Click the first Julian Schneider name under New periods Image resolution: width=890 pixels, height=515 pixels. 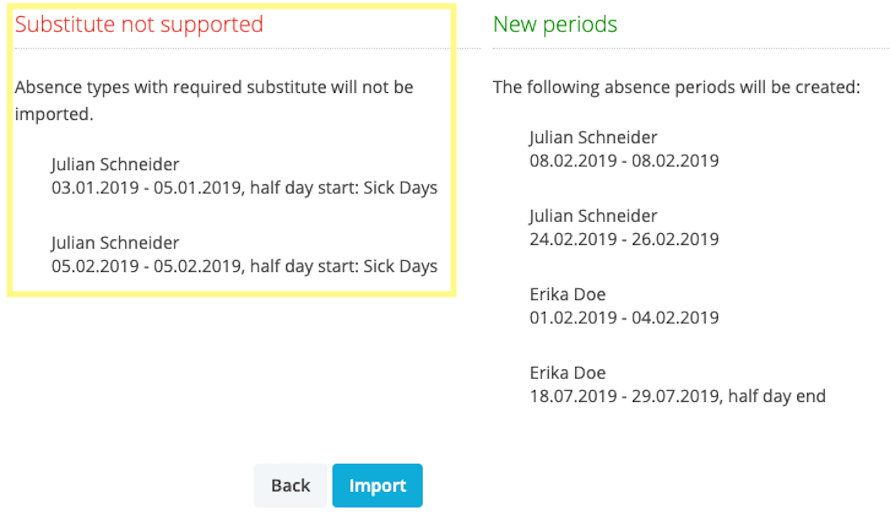(x=593, y=137)
